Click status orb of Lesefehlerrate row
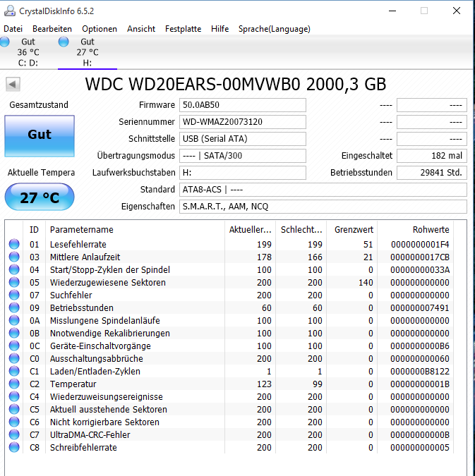 tap(14, 244)
